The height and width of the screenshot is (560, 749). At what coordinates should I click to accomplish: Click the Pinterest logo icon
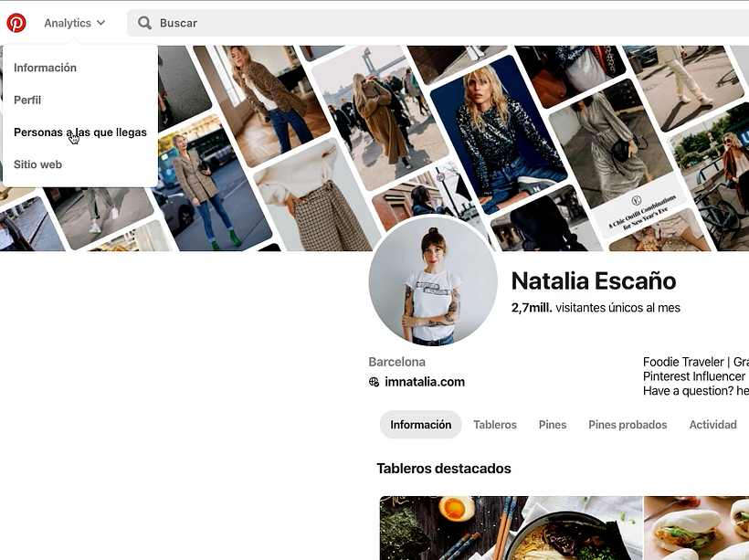[16, 23]
